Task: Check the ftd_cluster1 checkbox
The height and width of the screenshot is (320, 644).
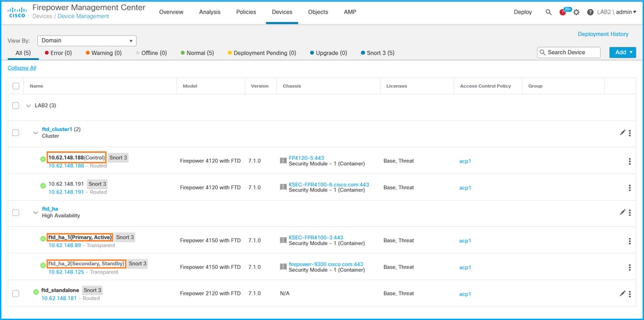Action: pos(15,133)
